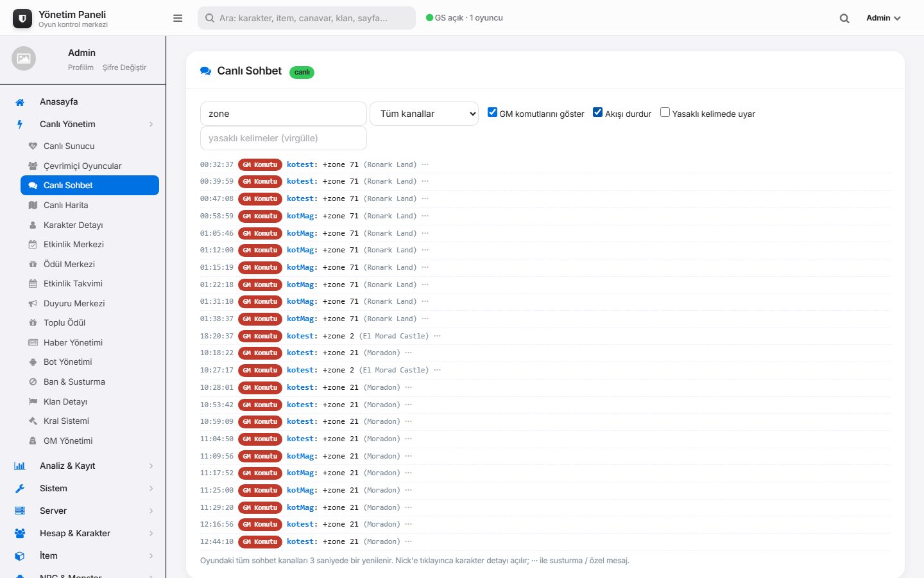Go to Anasayfa in sidebar
The image size is (924, 578).
tap(83, 101)
